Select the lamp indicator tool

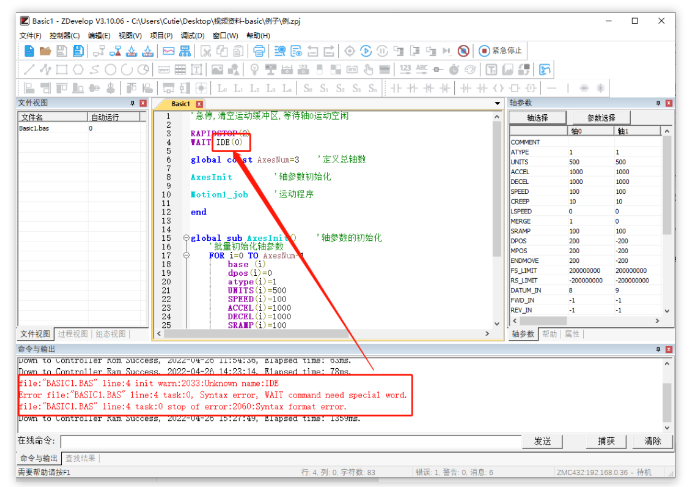tap(254, 69)
